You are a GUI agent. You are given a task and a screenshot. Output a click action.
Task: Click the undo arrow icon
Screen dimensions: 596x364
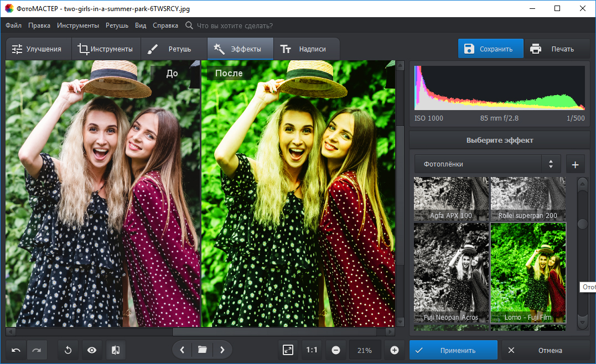point(17,350)
